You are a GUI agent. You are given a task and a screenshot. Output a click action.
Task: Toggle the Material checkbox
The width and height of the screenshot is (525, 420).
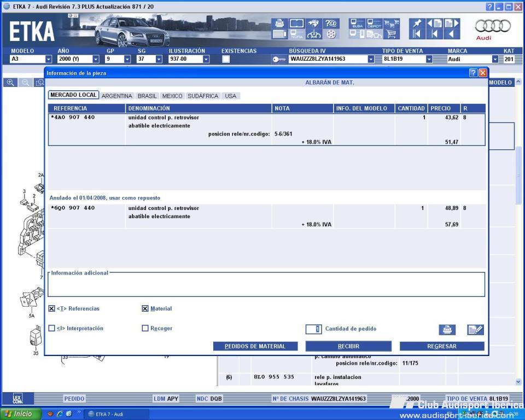[x=145, y=309]
